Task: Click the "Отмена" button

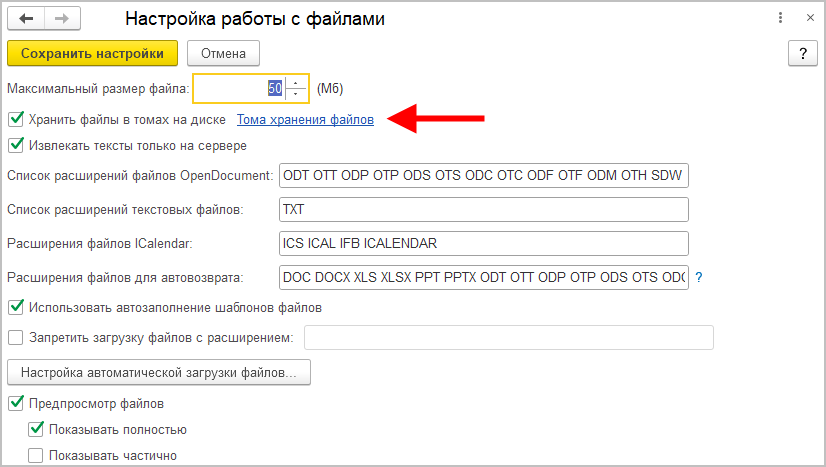Action: tap(223, 53)
